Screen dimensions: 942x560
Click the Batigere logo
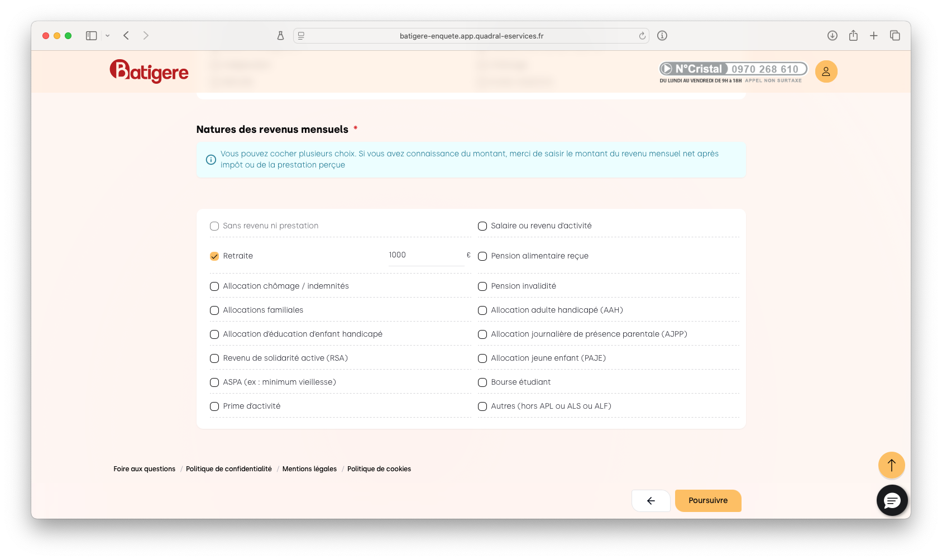tap(149, 71)
